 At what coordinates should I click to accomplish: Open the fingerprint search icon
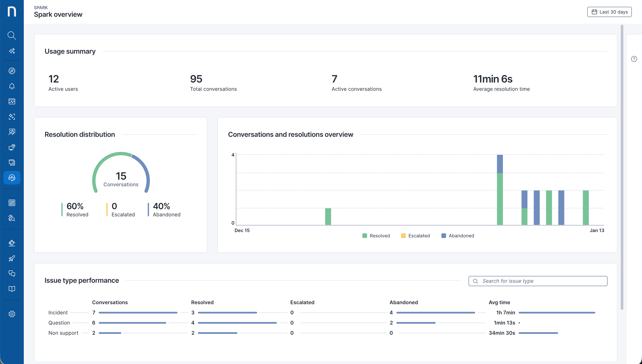point(12,218)
